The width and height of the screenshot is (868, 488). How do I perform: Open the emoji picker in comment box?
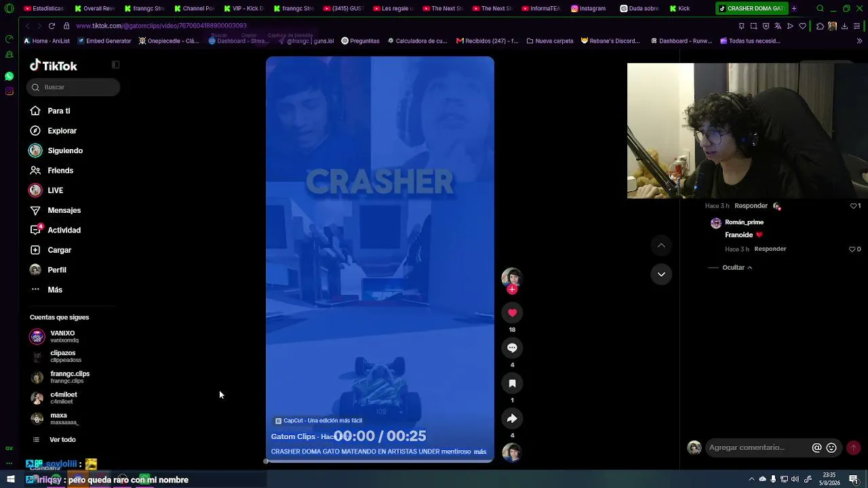[x=831, y=447]
